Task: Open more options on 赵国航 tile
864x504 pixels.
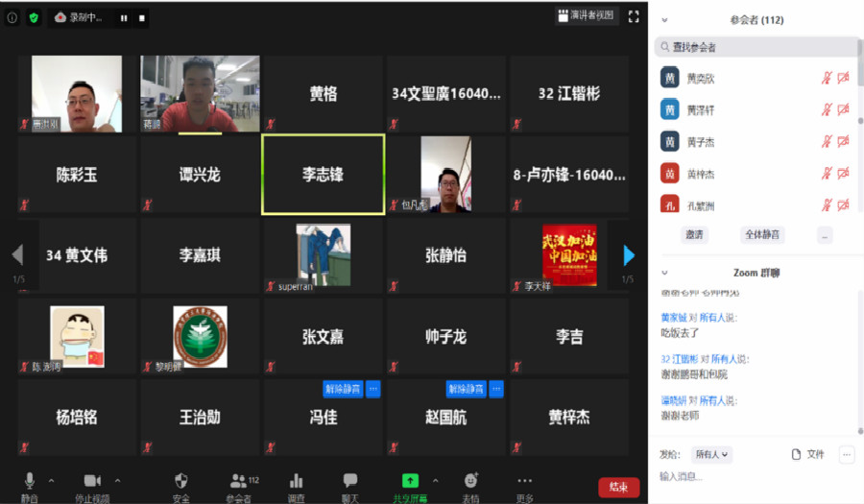Action: [x=496, y=389]
